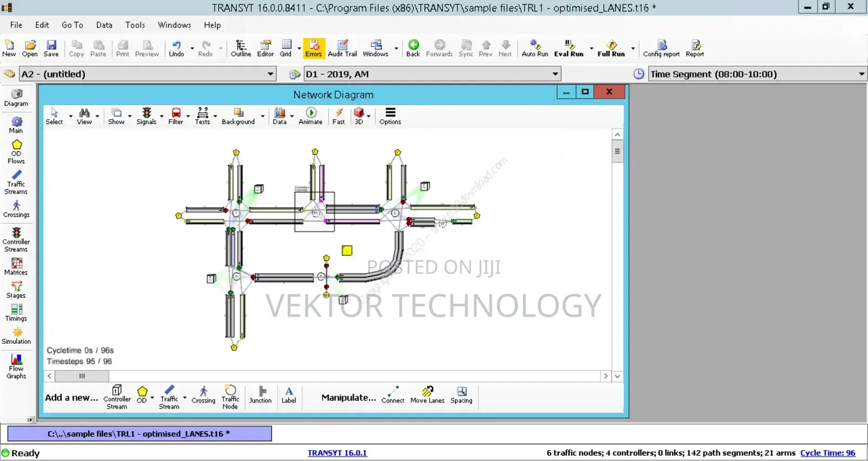The width and height of the screenshot is (868, 461).
Task: Open Controller Streams in the sidebar
Action: [x=16, y=240]
